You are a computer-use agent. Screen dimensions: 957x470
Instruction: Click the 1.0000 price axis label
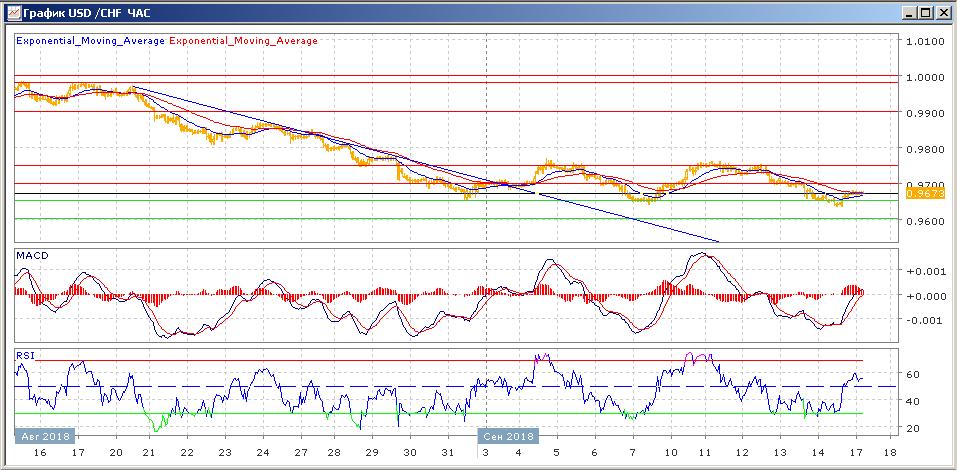[x=924, y=77]
